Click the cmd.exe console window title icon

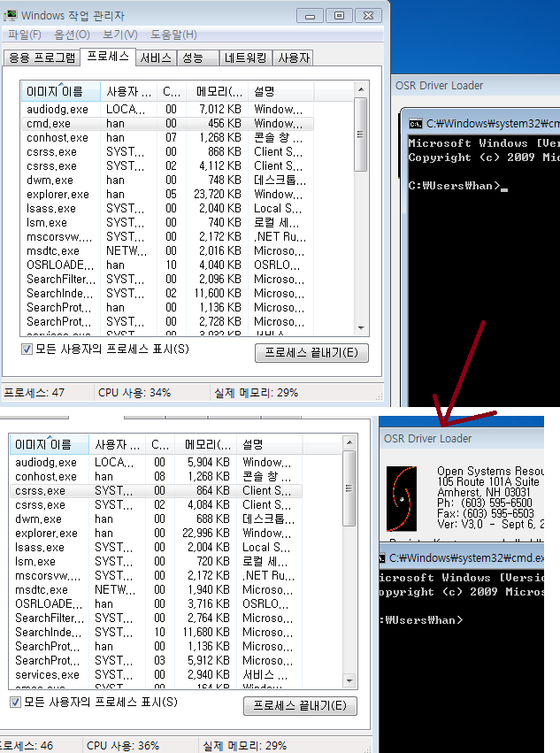pyautogui.click(x=416, y=124)
